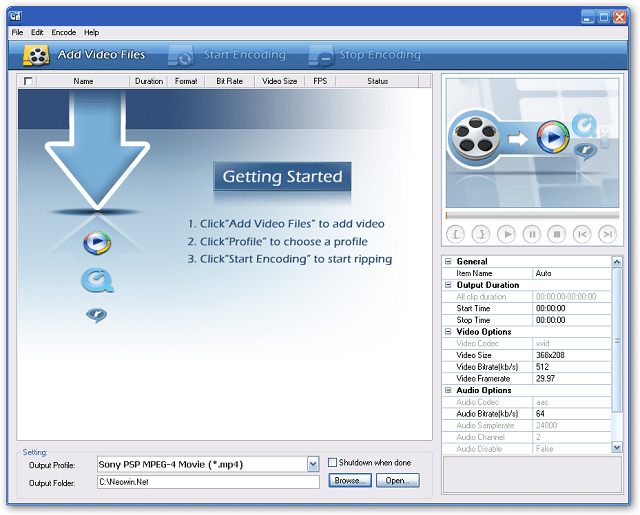Screen dimensions: 640x515
Task: Open the Encode menu
Action: pyautogui.click(x=64, y=32)
